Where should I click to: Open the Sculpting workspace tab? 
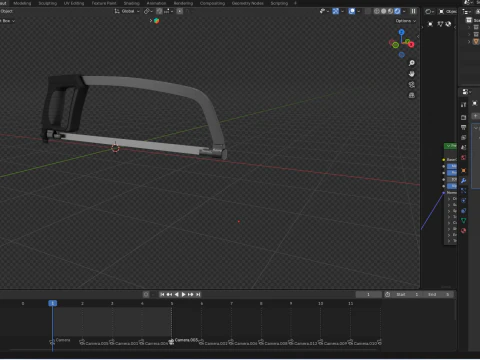48,3
